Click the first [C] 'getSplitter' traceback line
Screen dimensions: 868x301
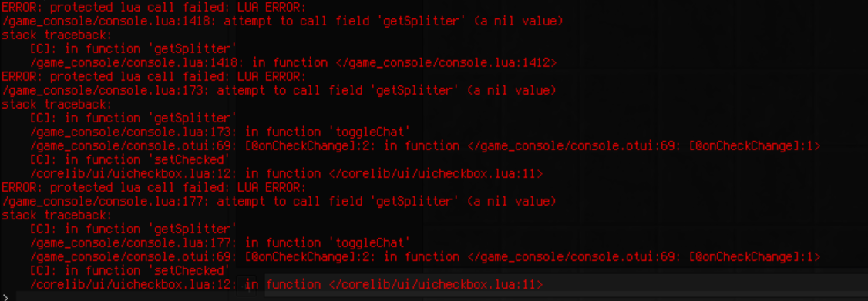point(133,48)
